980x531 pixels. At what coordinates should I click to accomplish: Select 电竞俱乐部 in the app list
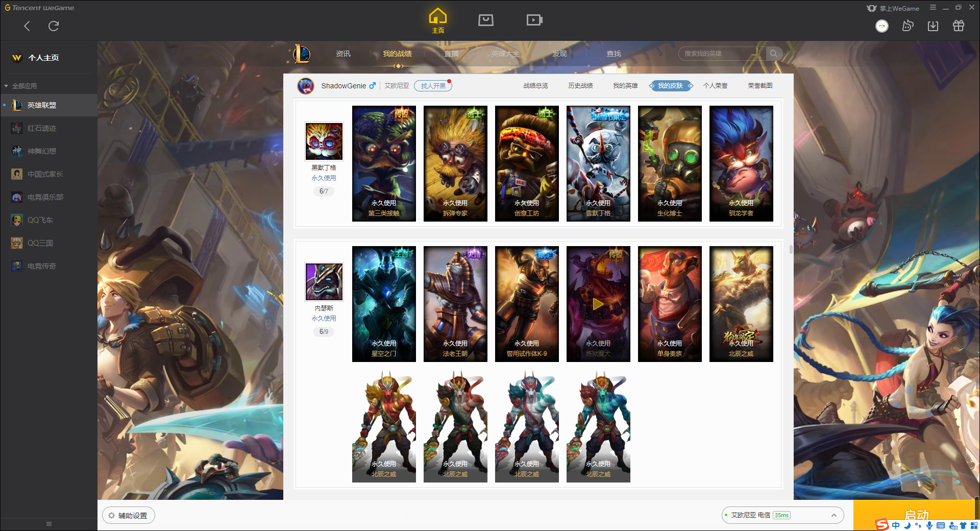pos(48,197)
